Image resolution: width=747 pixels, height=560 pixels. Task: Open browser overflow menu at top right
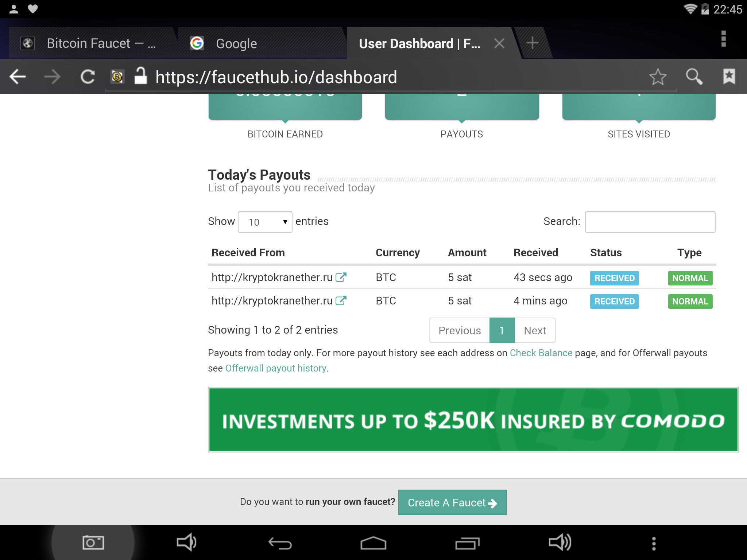724,39
